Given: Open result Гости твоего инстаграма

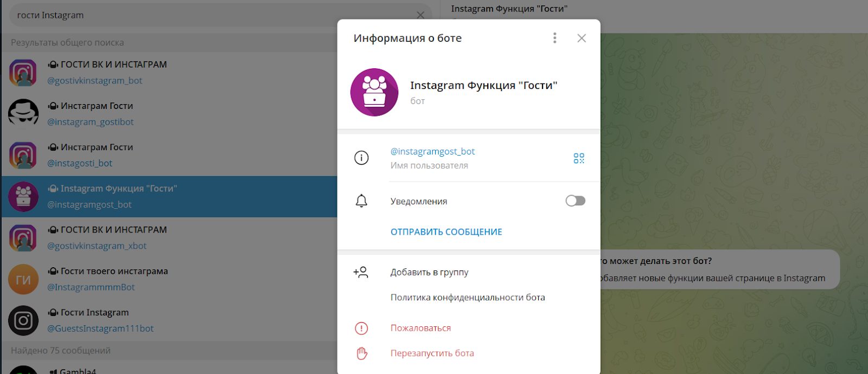Looking at the screenshot, I should (169, 279).
